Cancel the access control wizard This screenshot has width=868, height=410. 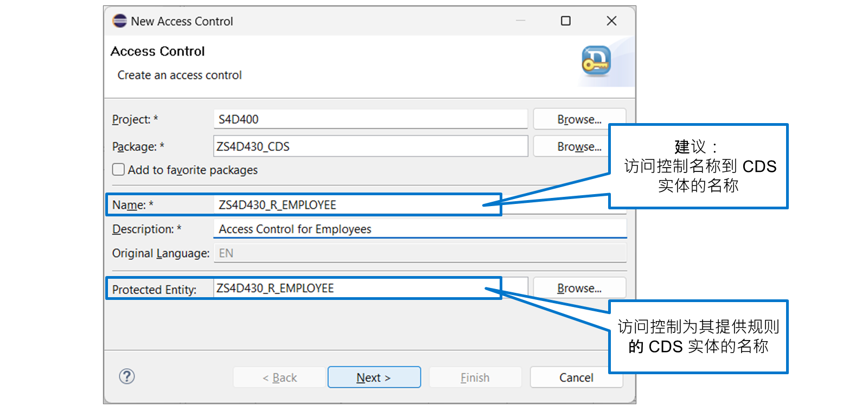click(x=576, y=377)
